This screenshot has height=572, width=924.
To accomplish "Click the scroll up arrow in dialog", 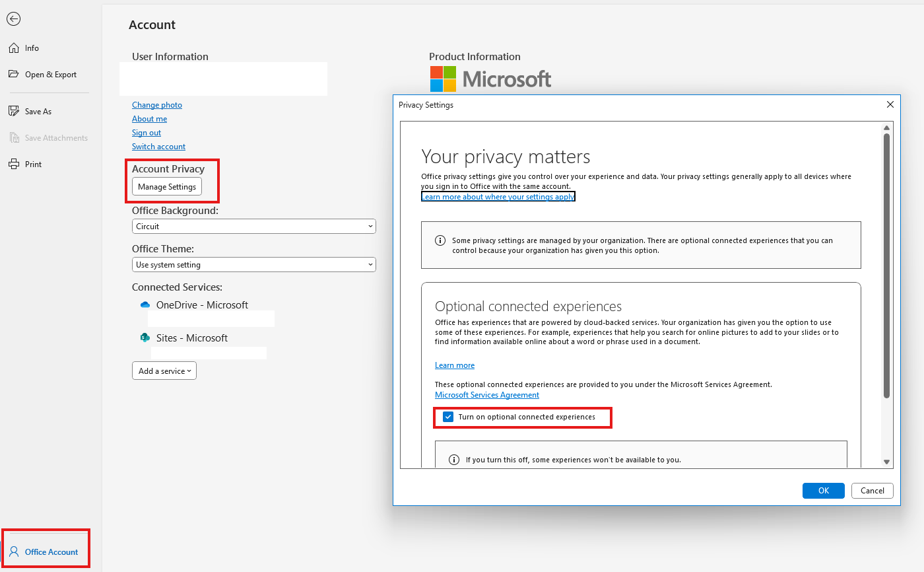I will [887, 128].
